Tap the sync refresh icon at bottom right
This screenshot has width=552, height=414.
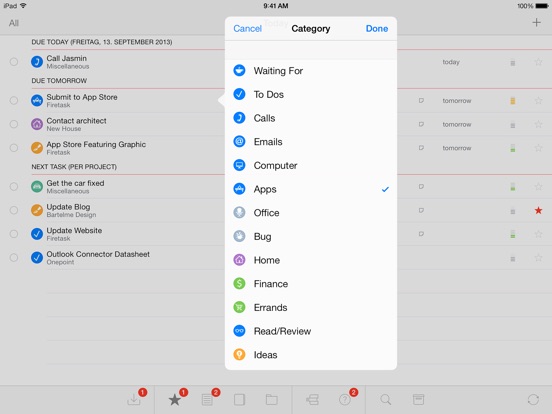point(533,400)
